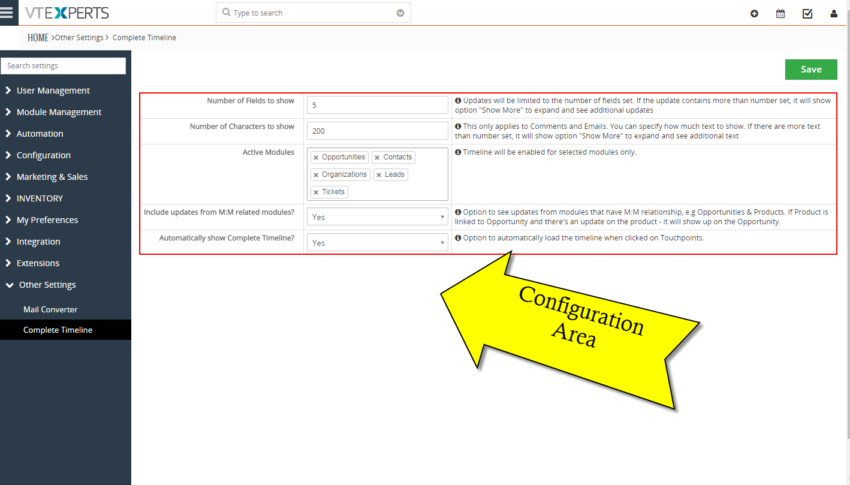This screenshot has height=485, width=850.
Task: Go to HOME breadcrumb
Action: click(x=37, y=37)
